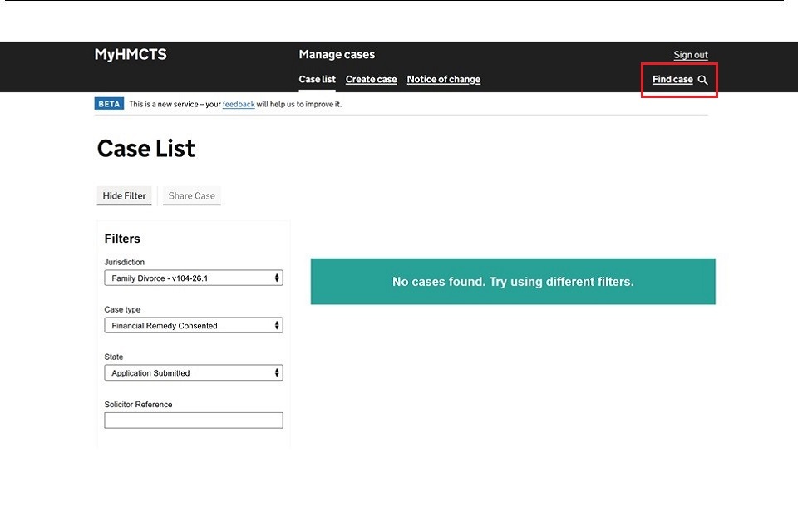The height and width of the screenshot is (532, 798).
Task: Click the magnifying glass search icon
Action: point(702,80)
